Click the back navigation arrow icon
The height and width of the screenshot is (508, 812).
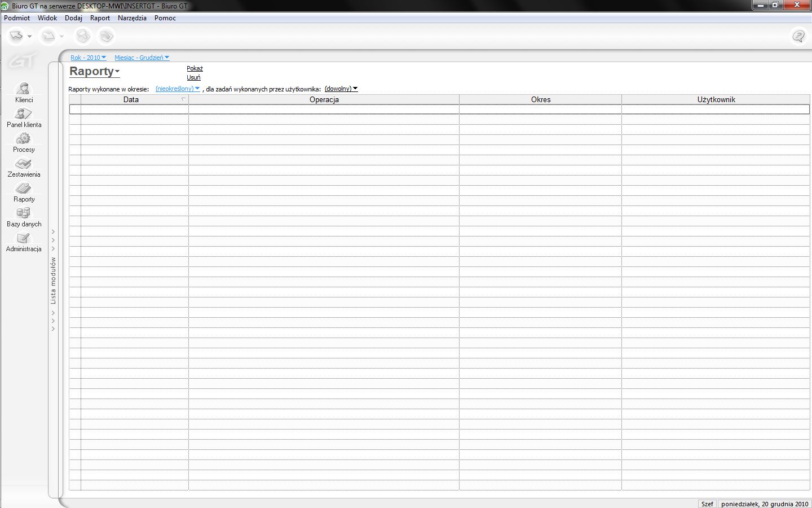16,36
